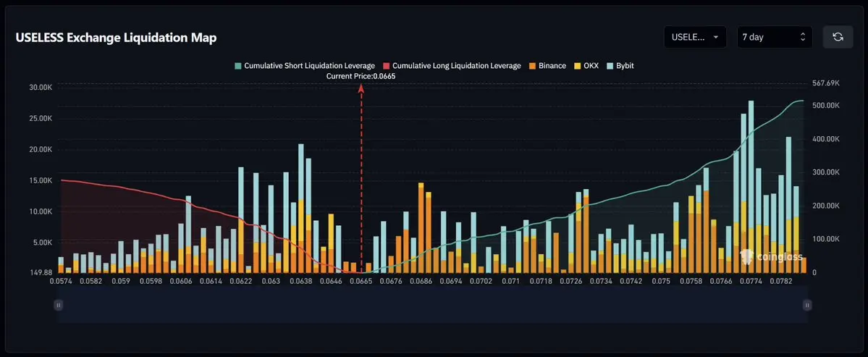Toggle the OKX legend series
Viewport: 868px width, 357px height.
coord(586,66)
